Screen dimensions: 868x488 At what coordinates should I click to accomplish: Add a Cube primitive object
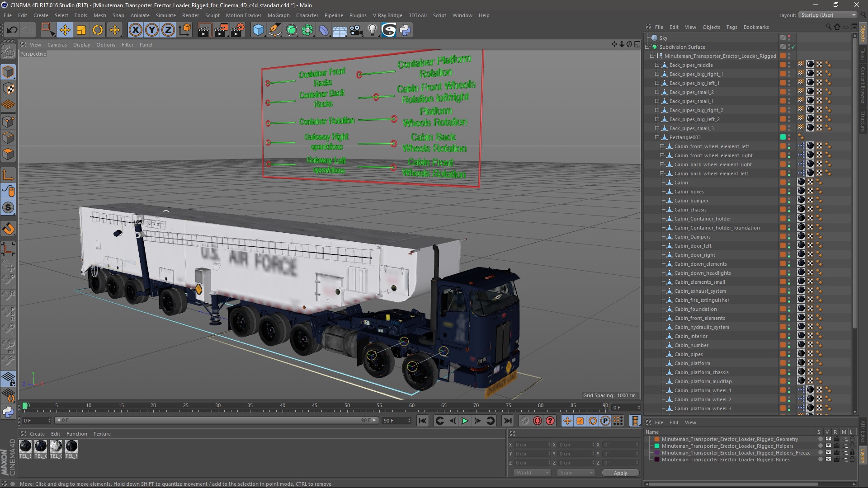coord(258,30)
